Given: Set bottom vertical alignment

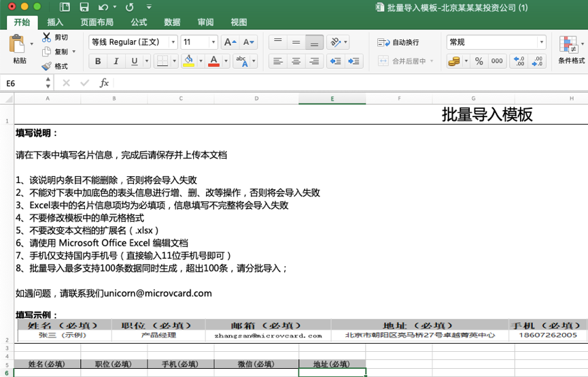Looking at the screenshot, I should [314, 42].
